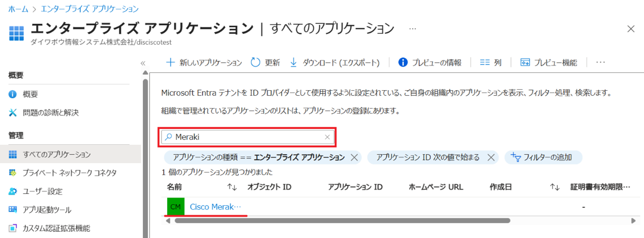Open Preview info (プレビューの情報)

(430, 62)
